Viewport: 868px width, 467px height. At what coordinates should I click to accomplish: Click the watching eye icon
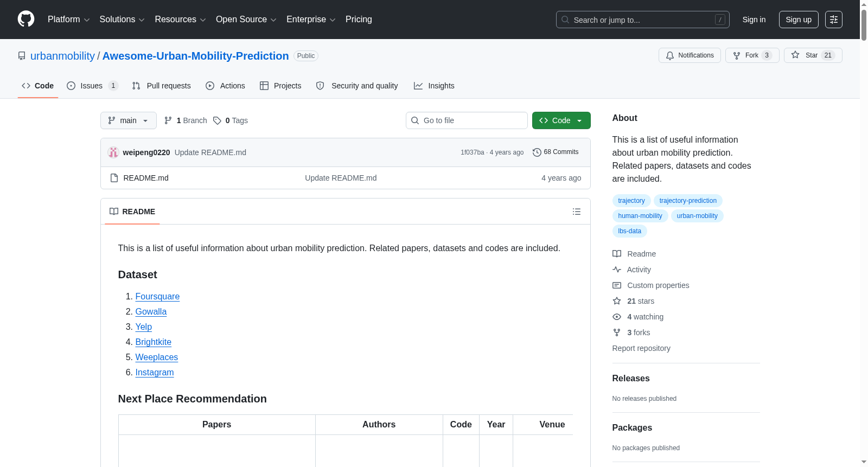(x=617, y=317)
